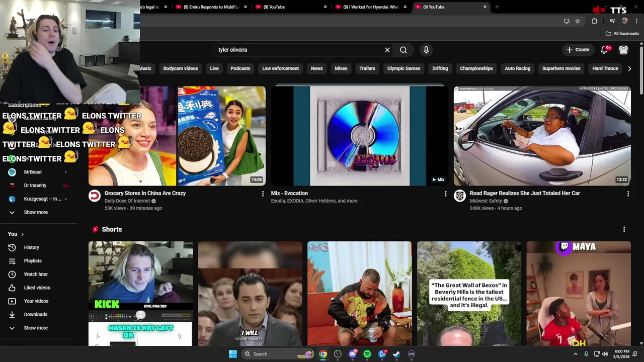The height and width of the screenshot is (362, 644).
Task: Open Midwest Safety channel avatar
Action: (x=460, y=196)
